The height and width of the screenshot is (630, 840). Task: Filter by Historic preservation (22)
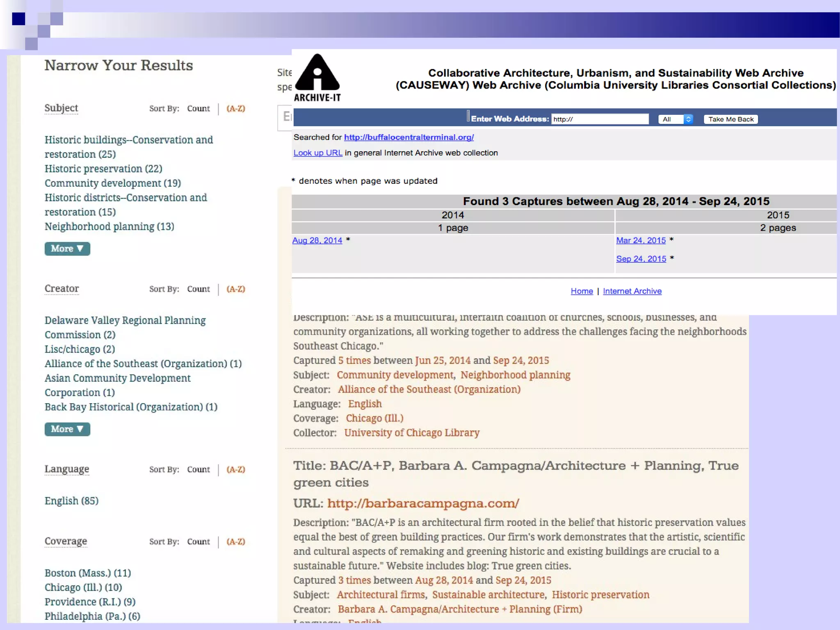click(x=103, y=169)
